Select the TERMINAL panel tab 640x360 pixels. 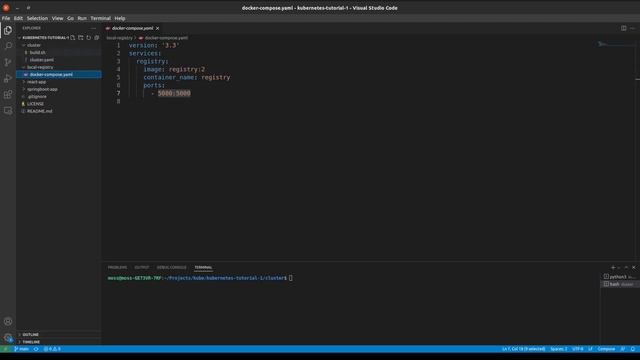[203, 267]
